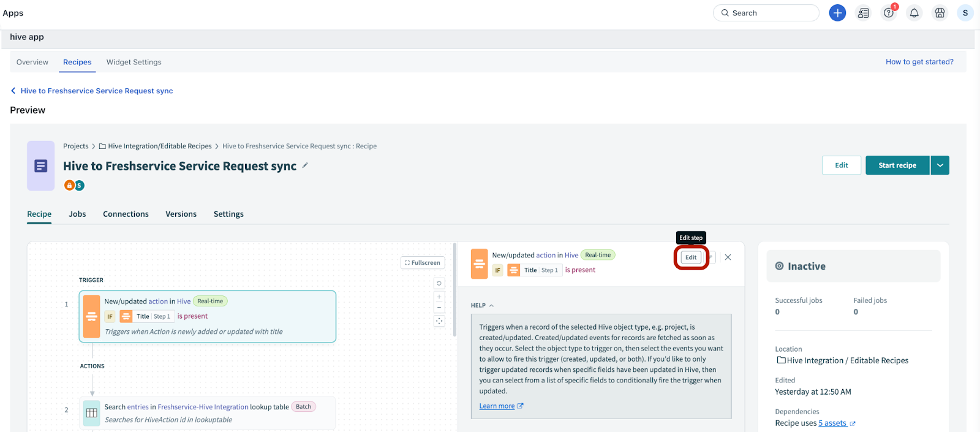Open the recipe Settings tab
The height and width of the screenshot is (432, 980).
[x=228, y=214]
